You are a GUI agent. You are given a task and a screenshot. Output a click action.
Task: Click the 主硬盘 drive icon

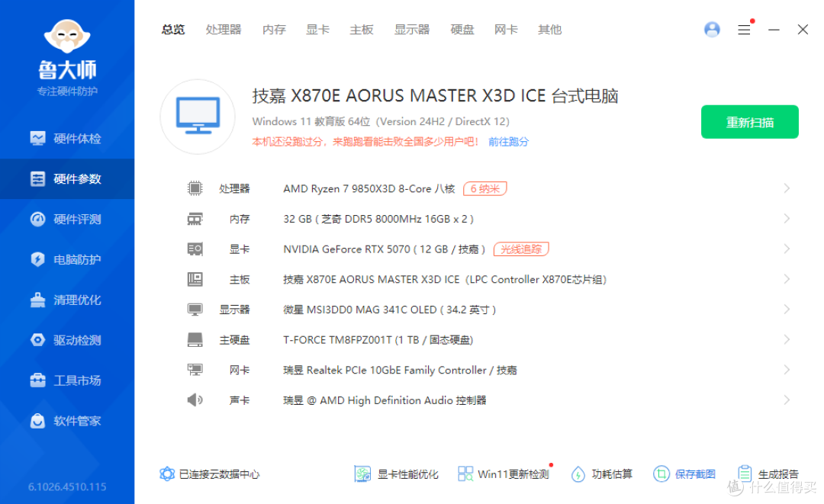tap(195, 339)
